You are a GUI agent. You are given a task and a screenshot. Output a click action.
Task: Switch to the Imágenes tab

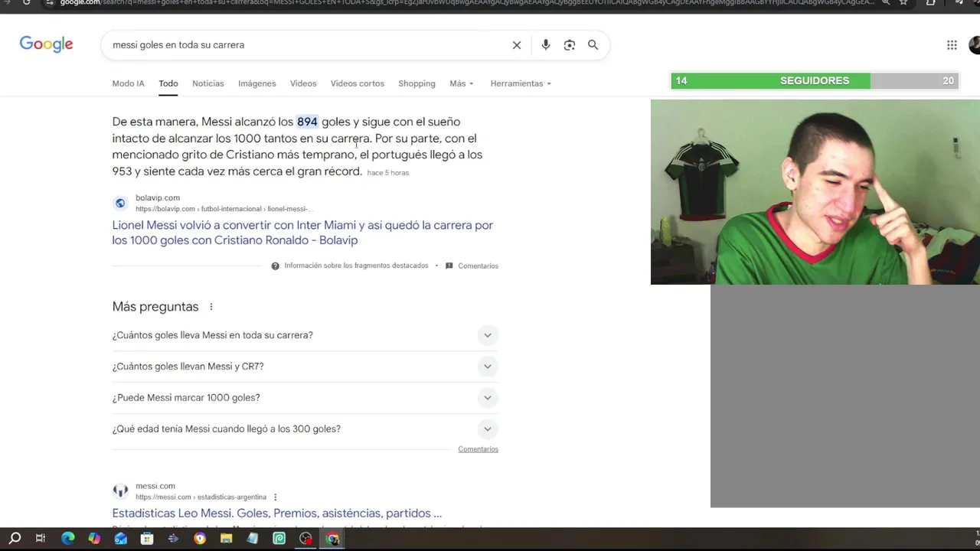coord(256,83)
